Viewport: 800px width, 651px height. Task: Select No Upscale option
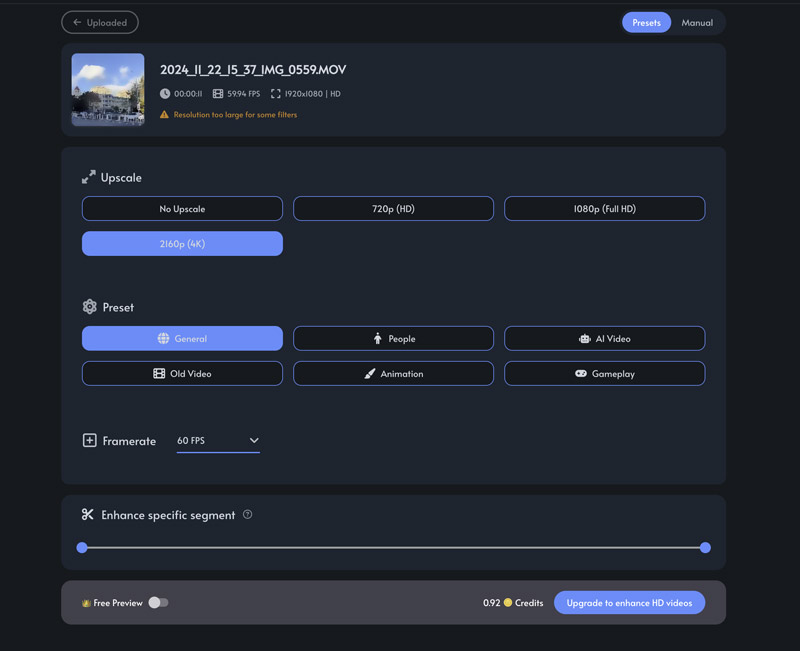pyautogui.click(x=182, y=209)
